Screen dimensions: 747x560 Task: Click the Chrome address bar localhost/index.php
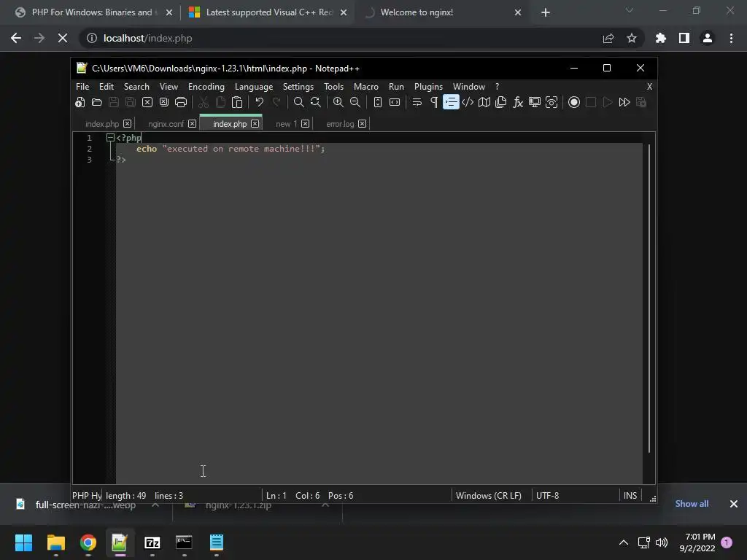tap(147, 38)
